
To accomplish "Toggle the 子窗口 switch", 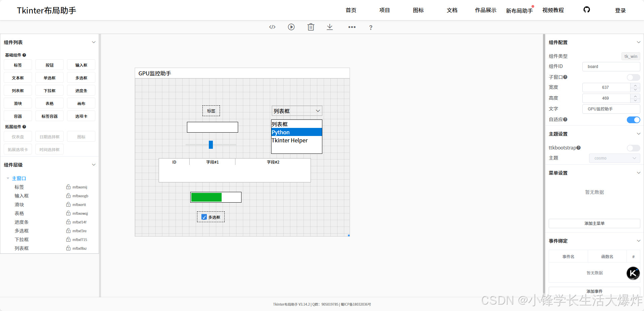I will [633, 77].
